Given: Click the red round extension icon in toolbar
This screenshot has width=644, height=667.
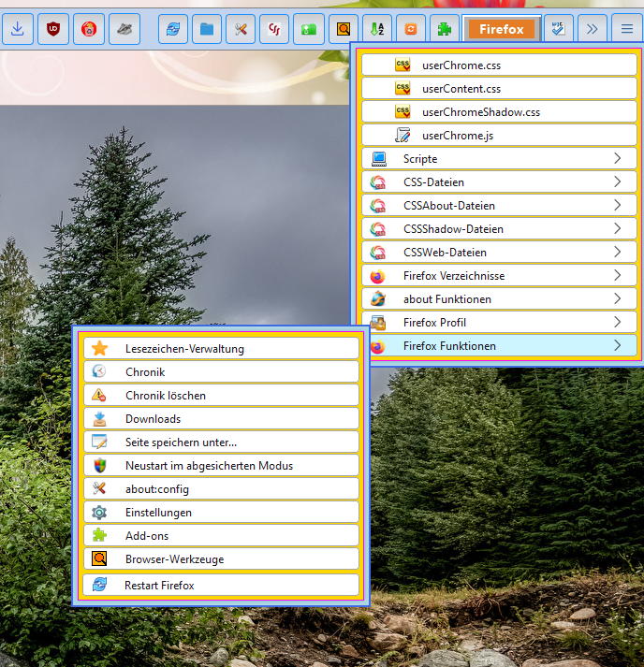Looking at the screenshot, I should coord(89,29).
